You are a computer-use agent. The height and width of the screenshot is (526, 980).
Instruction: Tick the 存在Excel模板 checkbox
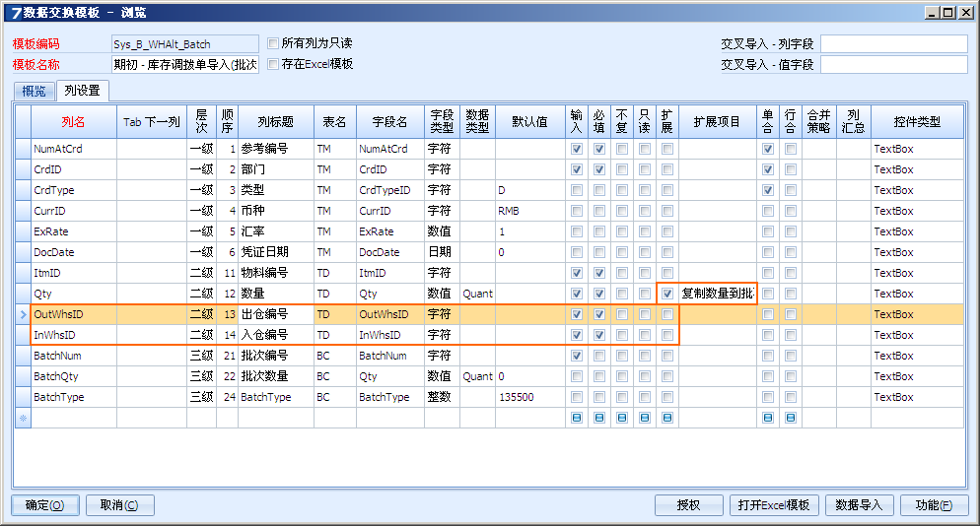(x=273, y=64)
